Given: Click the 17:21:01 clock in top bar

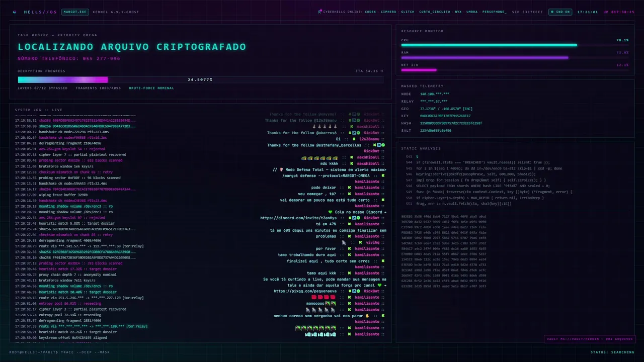Looking at the screenshot, I should [x=588, y=12].
